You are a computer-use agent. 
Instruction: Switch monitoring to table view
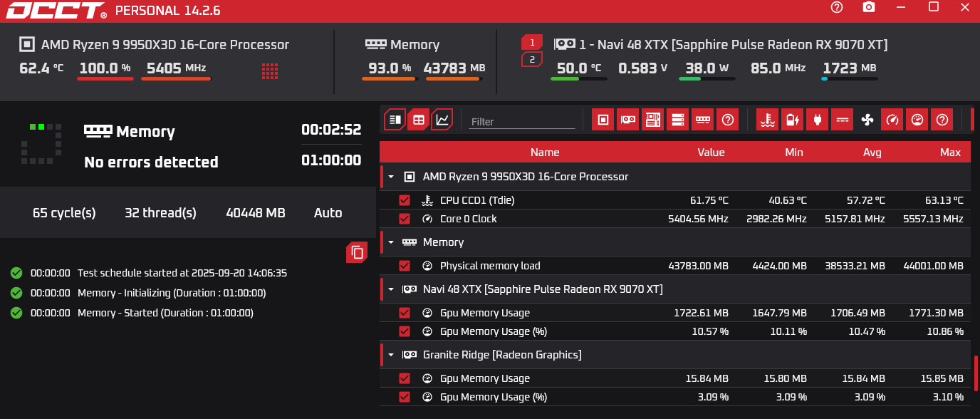tap(418, 120)
